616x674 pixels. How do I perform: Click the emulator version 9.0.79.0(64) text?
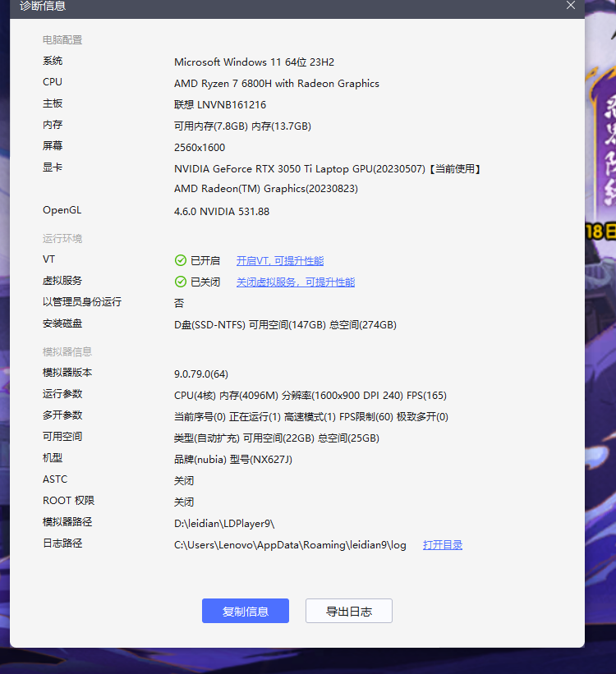[201, 374]
